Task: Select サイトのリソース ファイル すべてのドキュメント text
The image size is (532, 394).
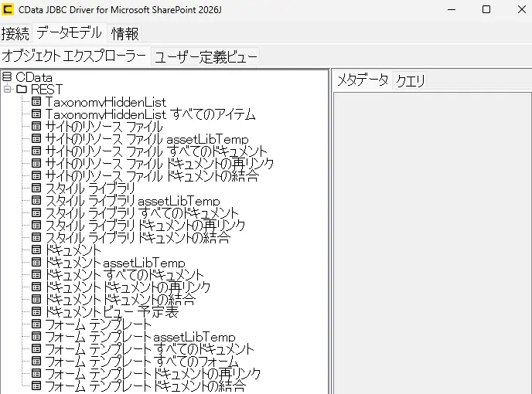Action: tap(156, 151)
